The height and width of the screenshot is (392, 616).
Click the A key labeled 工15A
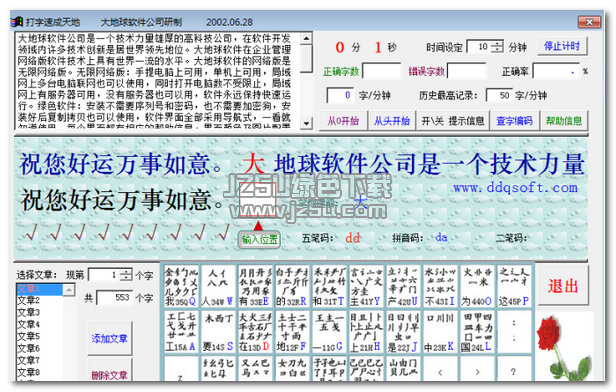coord(181,332)
